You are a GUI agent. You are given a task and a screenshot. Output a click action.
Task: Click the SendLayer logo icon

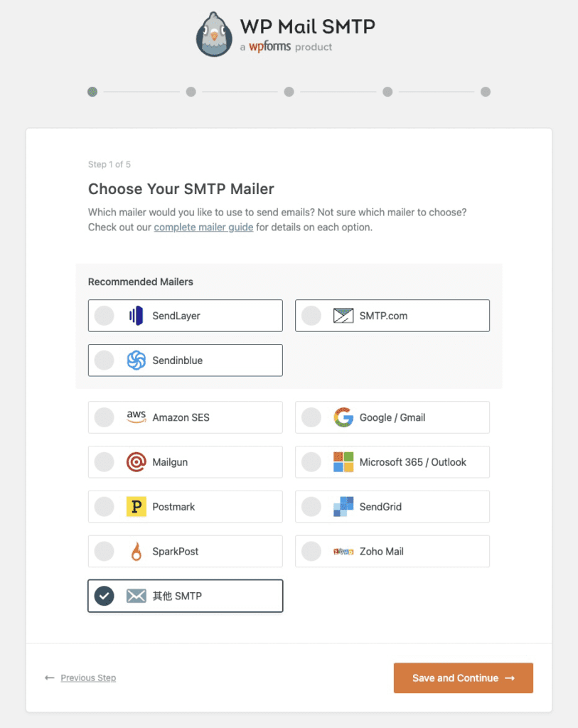[136, 316]
